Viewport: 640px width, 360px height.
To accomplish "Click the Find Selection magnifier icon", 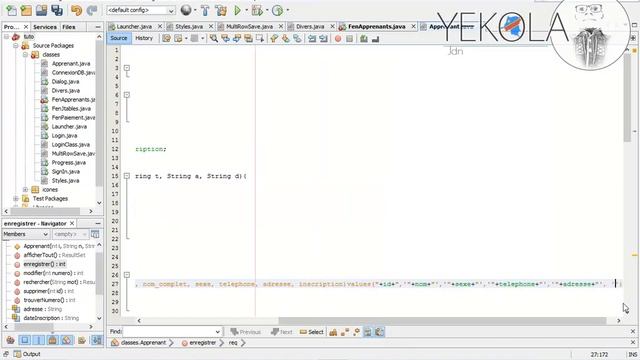I will pyautogui.click(x=214, y=38).
